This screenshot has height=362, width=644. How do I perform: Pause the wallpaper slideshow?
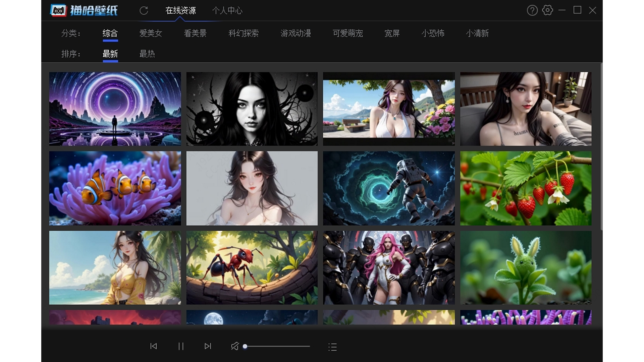point(181,346)
